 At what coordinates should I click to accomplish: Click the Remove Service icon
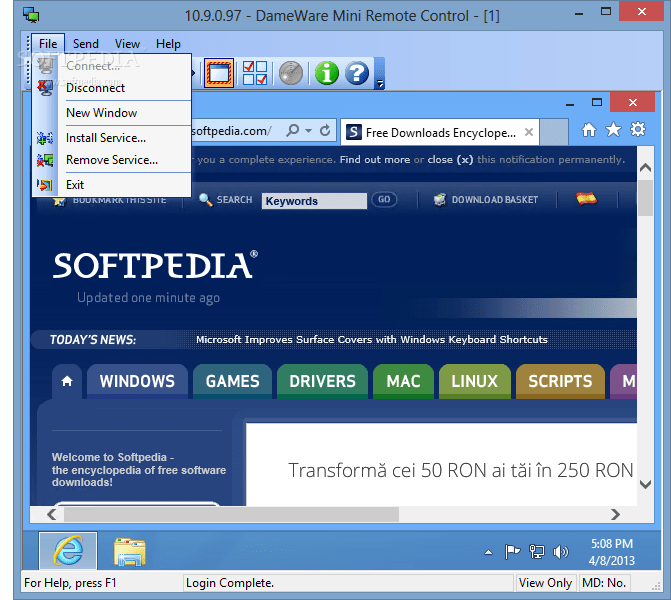pos(45,160)
